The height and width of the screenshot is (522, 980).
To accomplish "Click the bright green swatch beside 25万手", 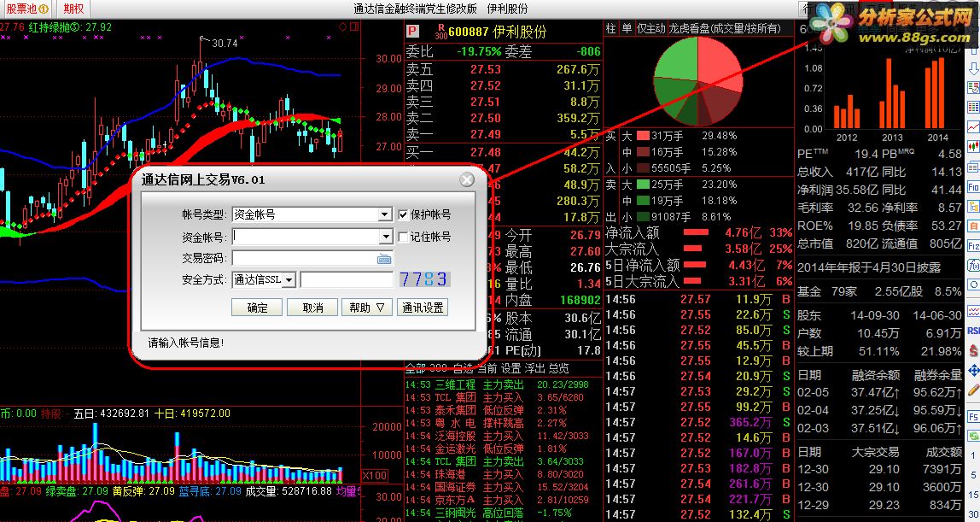I will point(643,185).
